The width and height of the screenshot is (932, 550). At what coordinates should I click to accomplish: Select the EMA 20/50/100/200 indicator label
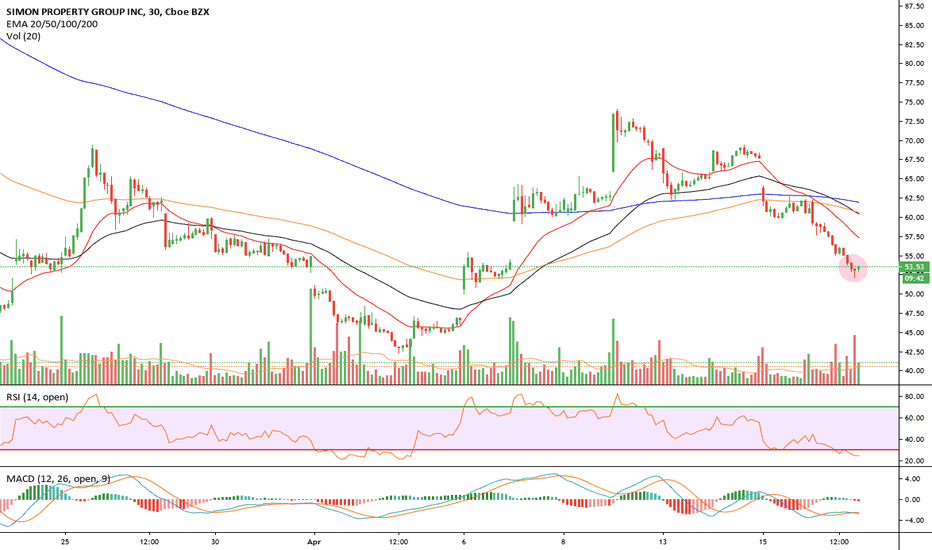click(x=52, y=24)
